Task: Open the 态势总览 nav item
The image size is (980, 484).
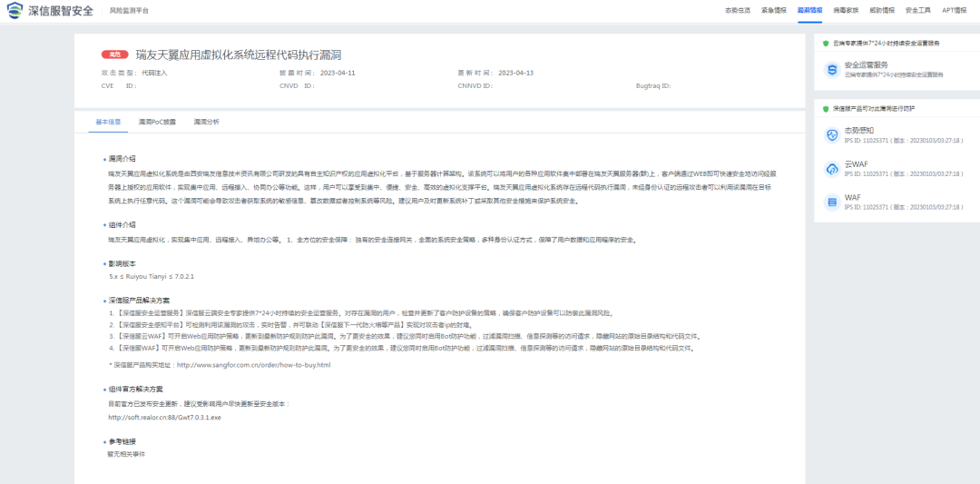Action: click(x=738, y=11)
